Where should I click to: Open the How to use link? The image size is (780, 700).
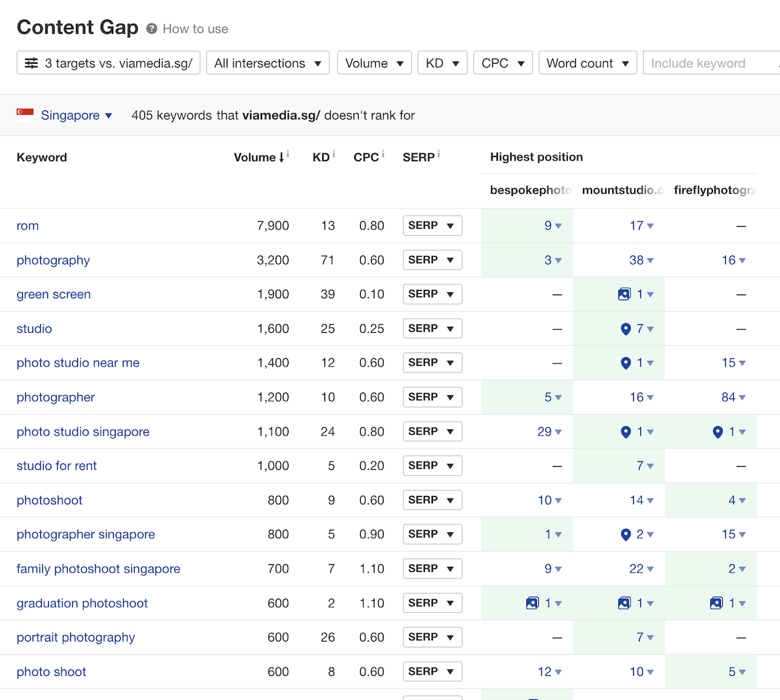point(195,29)
